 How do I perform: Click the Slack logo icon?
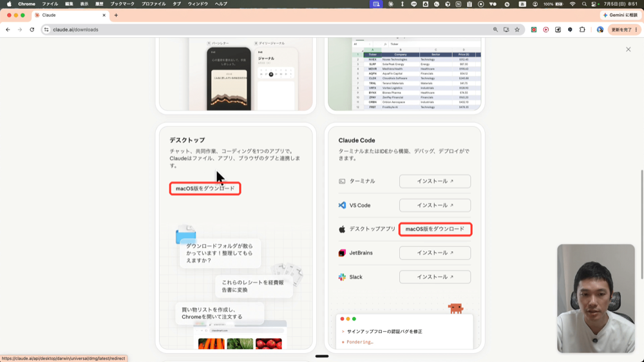(x=342, y=277)
